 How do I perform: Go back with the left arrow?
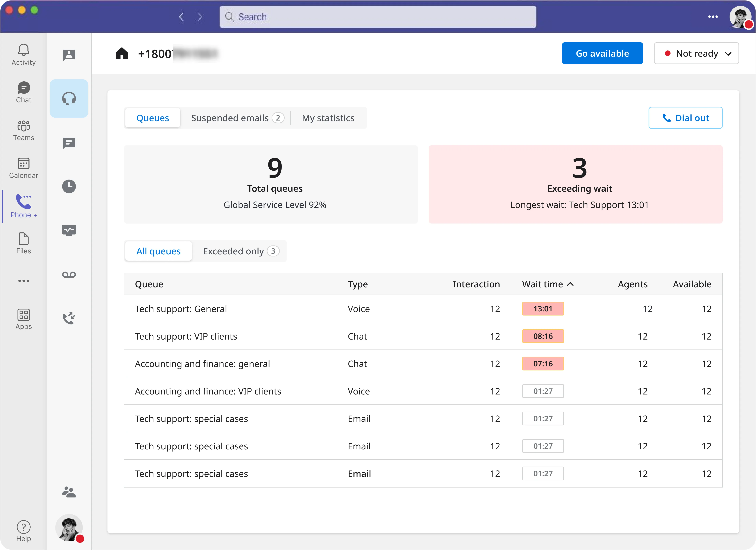coord(181,17)
